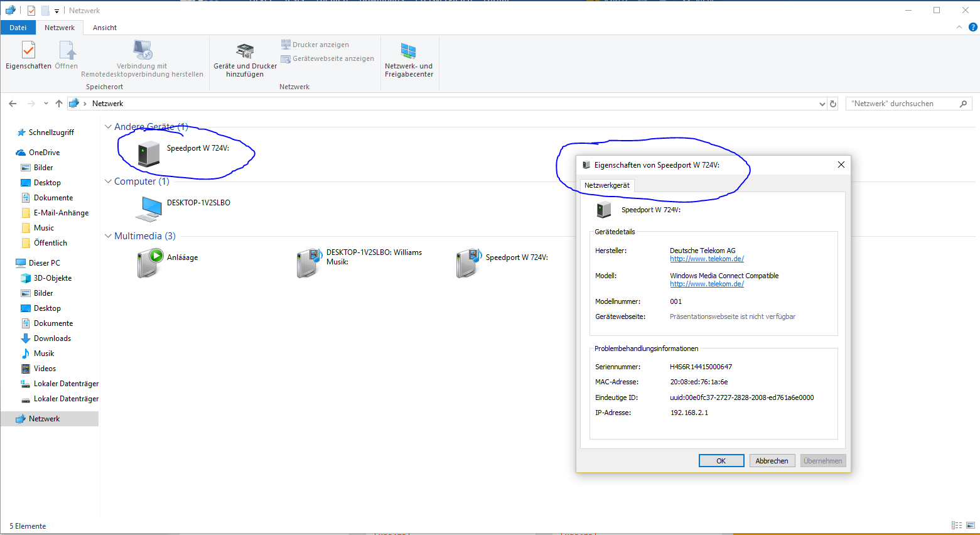Open the Modell telekom.de link
Viewport: 980px width, 535px height.
point(707,284)
